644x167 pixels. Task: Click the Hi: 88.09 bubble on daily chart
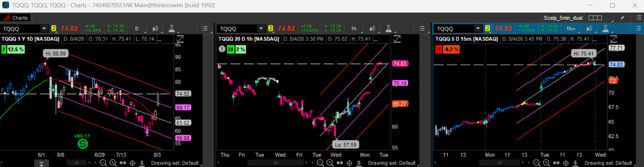(56, 54)
